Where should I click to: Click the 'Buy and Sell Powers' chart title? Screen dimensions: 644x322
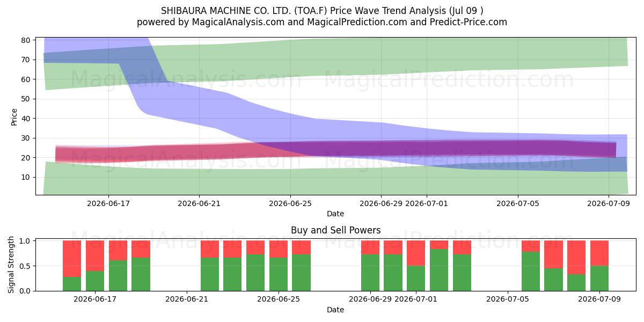[x=335, y=230]
